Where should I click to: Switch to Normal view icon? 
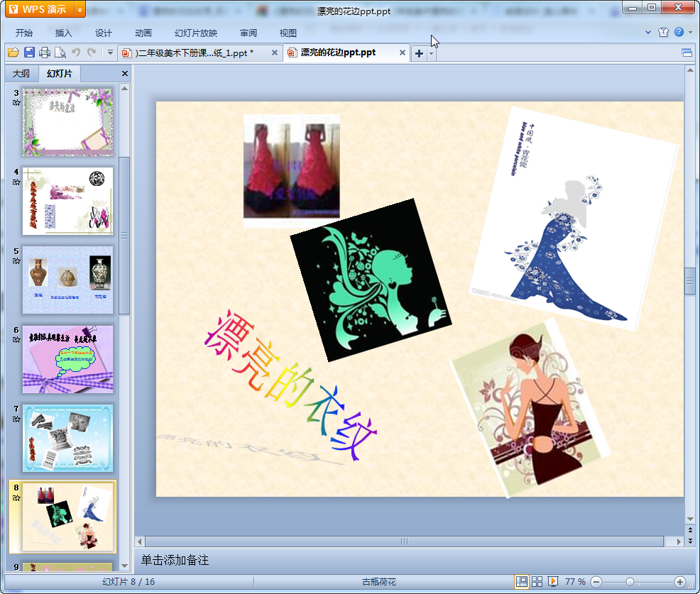pos(521,581)
